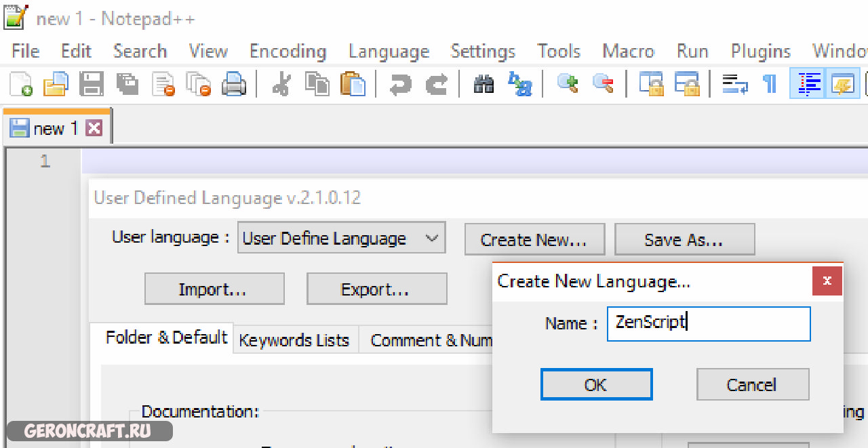Open the Settings menu
This screenshot has height=448, width=868.
pyautogui.click(x=483, y=52)
